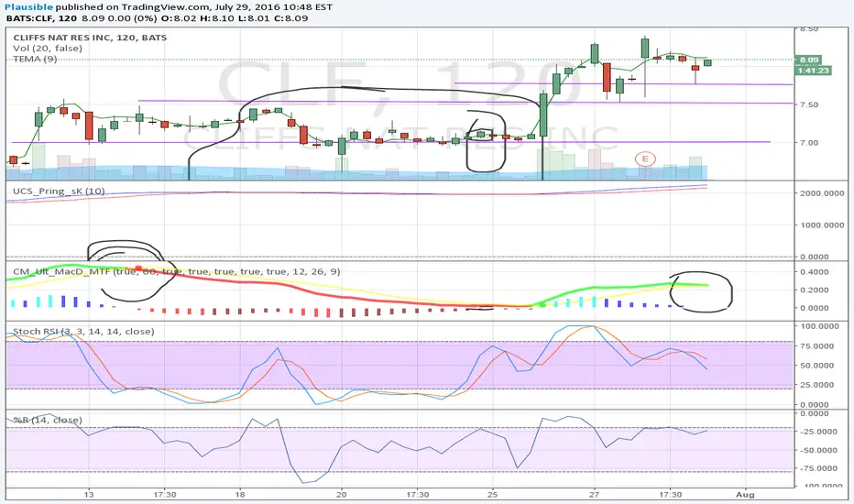
Task: Select the 'UCS_Pring_sK (10)' indicator label
Action: [x=59, y=192]
